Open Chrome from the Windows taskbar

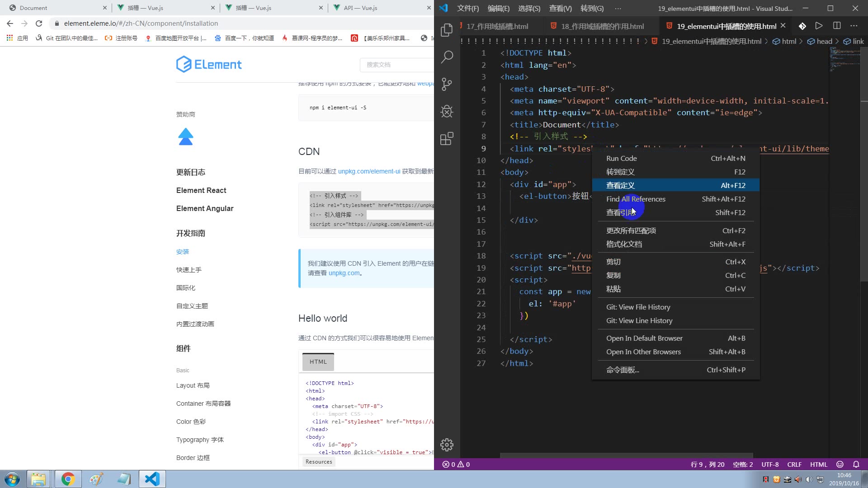(x=68, y=479)
